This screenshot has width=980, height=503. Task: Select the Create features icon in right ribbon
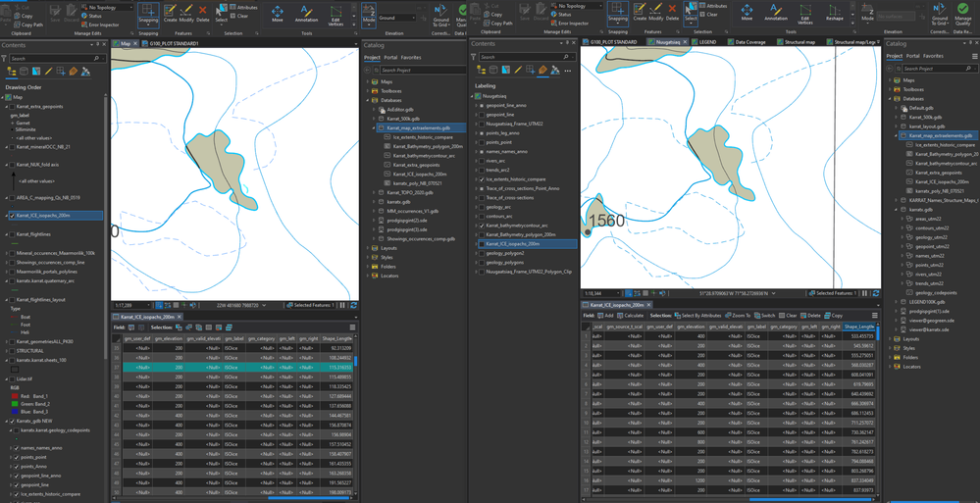pyautogui.click(x=641, y=13)
